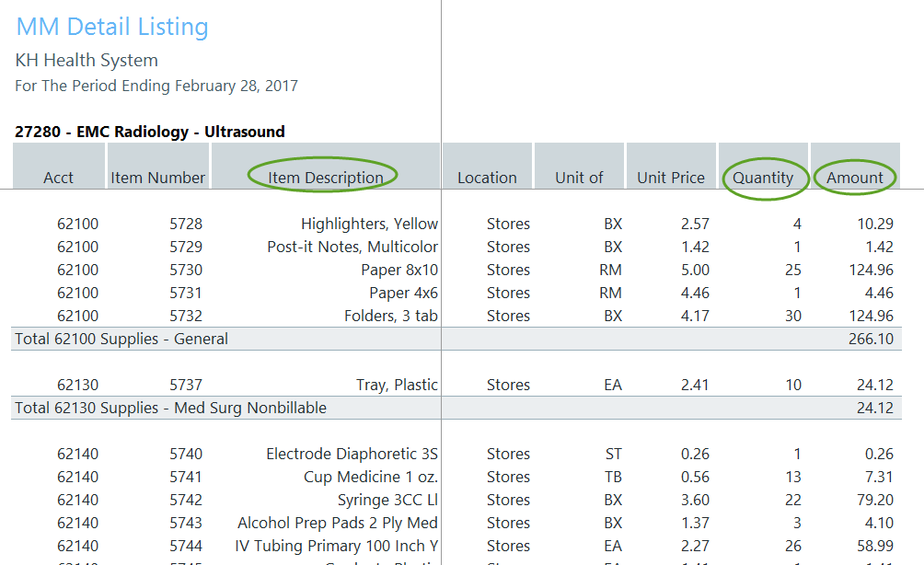Select Total 62130 Med Surg Nonbillable row
The image size is (924, 565).
(x=170, y=408)
